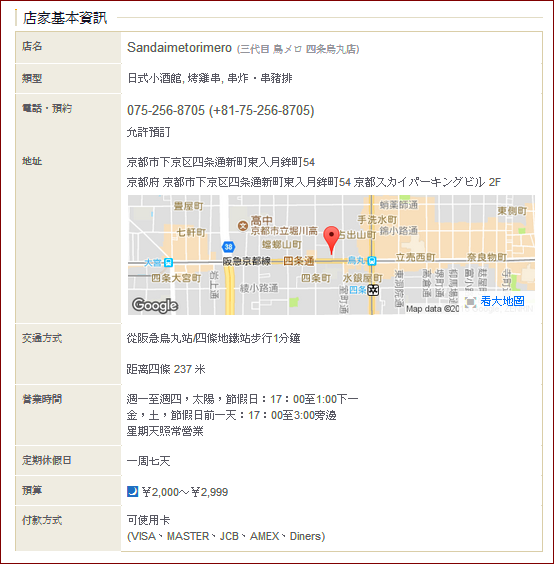Click the 17:00至3:00 business hours line
Image resolution: width=554 pixels, height=564 pixels.
[x=231, y=415]
